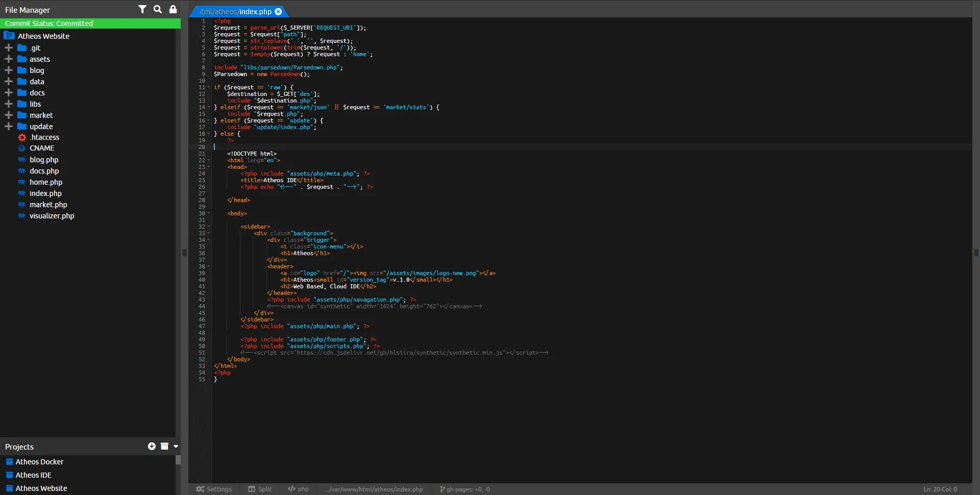This screenshot has width=980, height=495.
Task: Close the index.php tab
Action: tap(278, 11)
